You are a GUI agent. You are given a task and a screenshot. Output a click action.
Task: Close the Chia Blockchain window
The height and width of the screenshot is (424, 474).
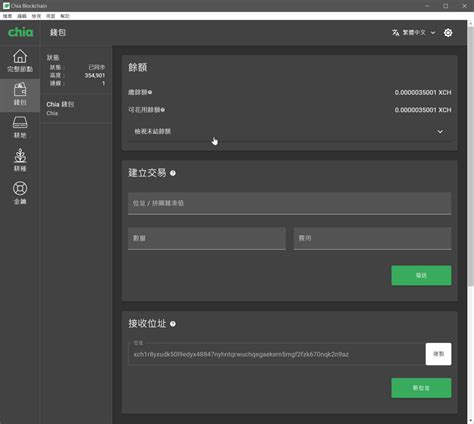(464, 6)
